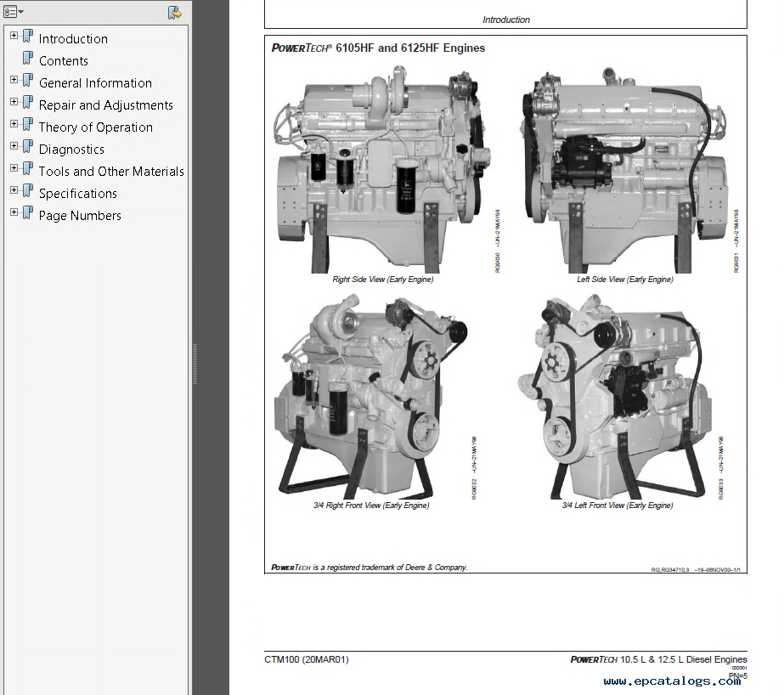The width and height of the screenshot is (784, 695).
Task: Expand the Tools and Other Materials bookmark
Action: (14, 168)
